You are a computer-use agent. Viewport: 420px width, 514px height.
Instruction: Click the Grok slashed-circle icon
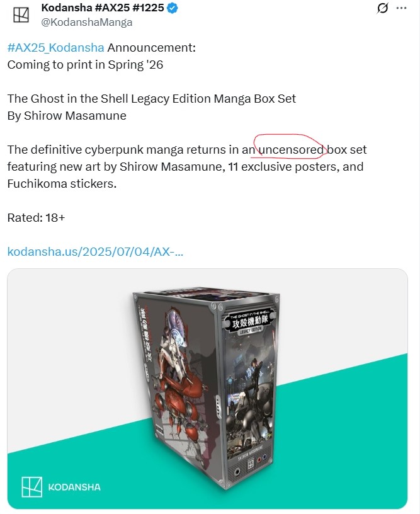click(382, 8)
